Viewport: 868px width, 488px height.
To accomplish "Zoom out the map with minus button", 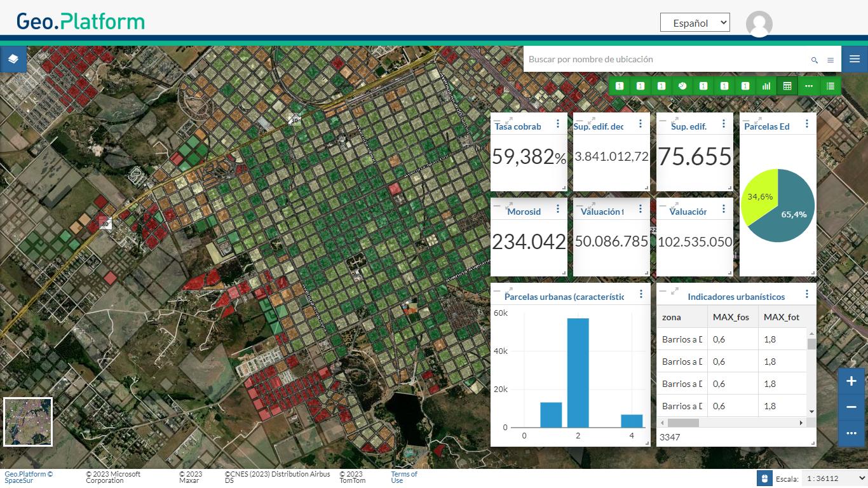I will point(851,407).
